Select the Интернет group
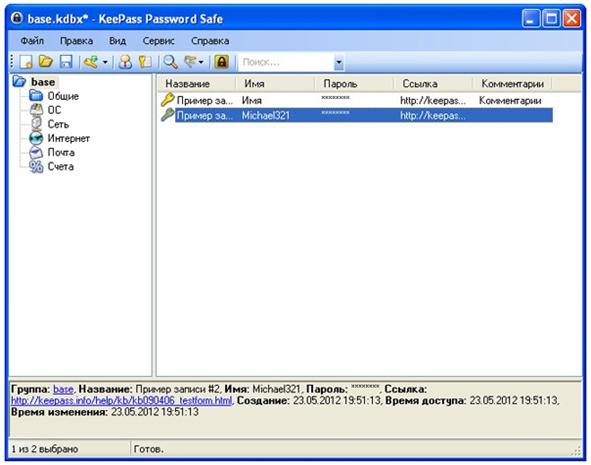This screenshot has height=465, width=591. coord(69,138)
